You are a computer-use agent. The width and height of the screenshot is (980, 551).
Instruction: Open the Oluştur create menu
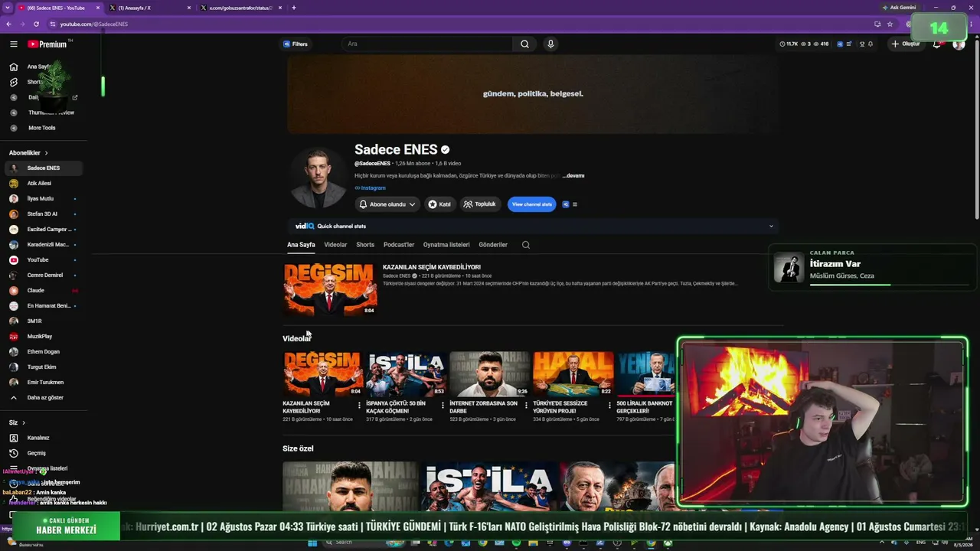tap(905, 44)
